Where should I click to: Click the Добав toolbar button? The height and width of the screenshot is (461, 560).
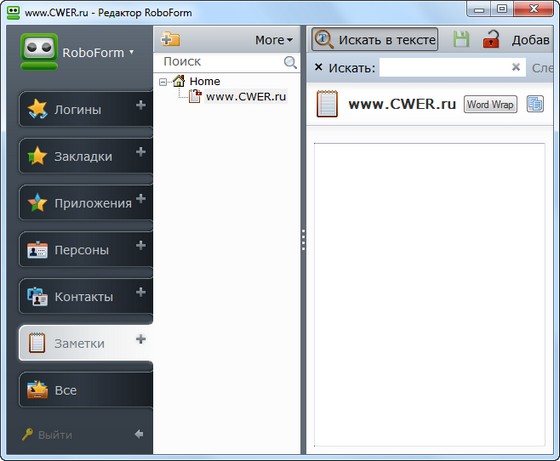point(530,40)
